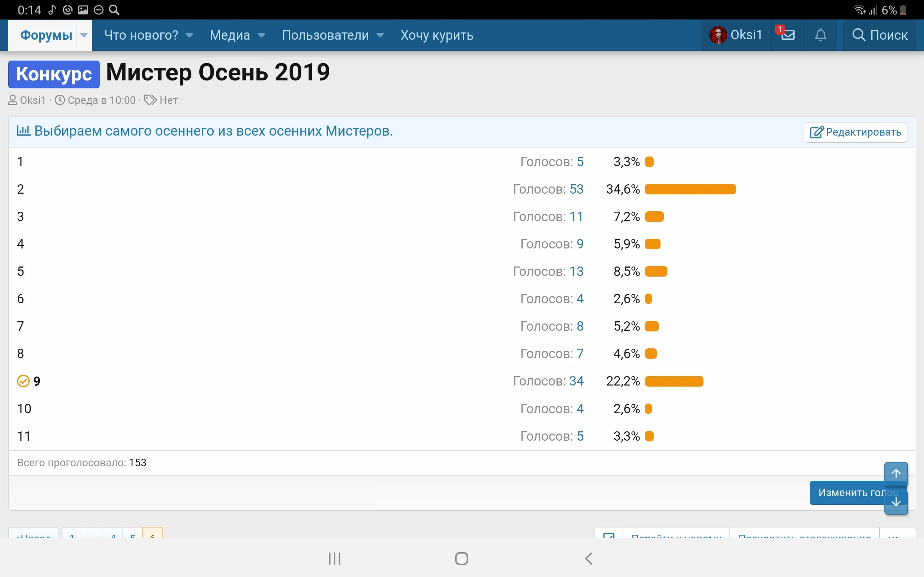Click the Oksi1 profile avatar

(x=719, y=35)
